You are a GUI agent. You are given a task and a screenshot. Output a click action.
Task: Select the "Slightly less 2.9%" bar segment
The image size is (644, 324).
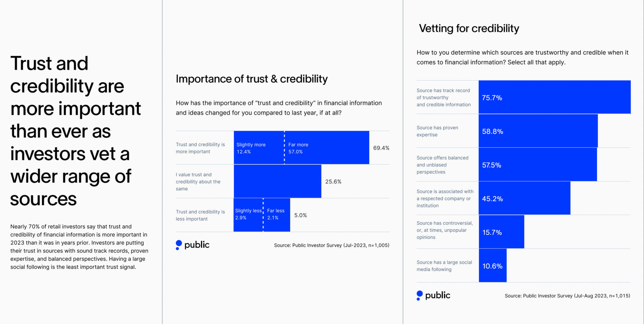(x=248, y=215)
